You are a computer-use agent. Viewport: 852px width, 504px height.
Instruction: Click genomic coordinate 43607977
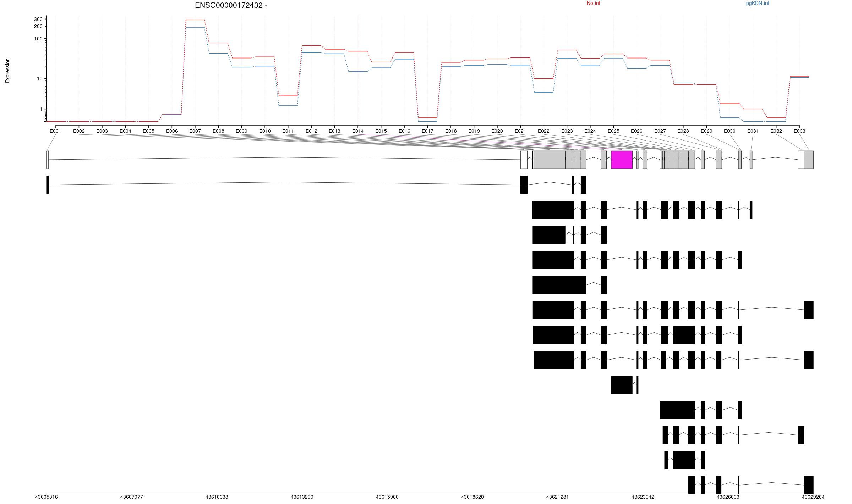[x=132, y=497]
